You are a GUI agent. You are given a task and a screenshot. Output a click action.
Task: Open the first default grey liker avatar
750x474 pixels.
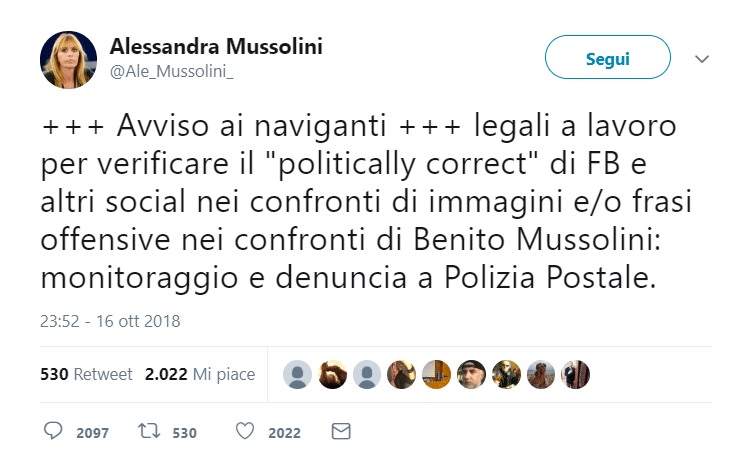297,374
